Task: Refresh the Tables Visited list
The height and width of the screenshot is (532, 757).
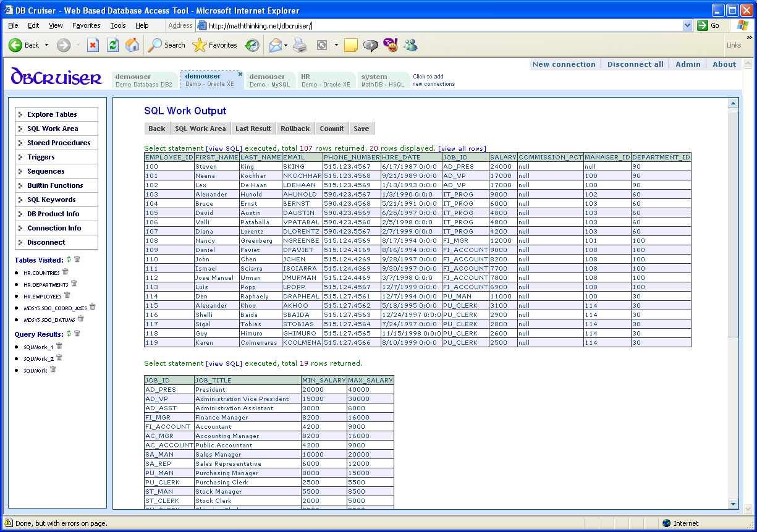Action: pos(69,260)
